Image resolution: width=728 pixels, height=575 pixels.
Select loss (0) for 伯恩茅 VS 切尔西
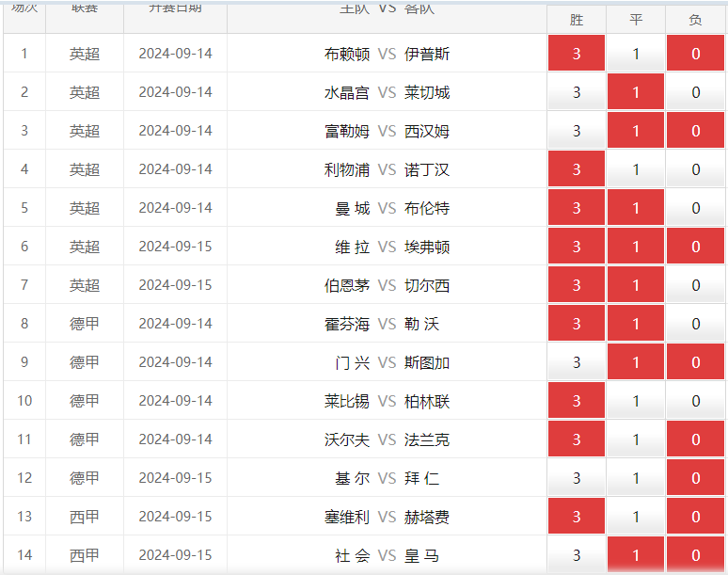[x=695, y=284]
